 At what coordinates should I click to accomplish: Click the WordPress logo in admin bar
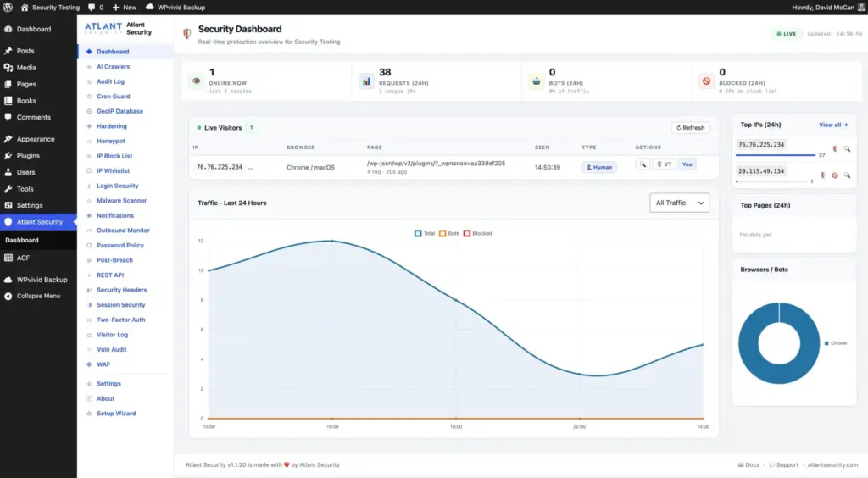pos(8,7)
